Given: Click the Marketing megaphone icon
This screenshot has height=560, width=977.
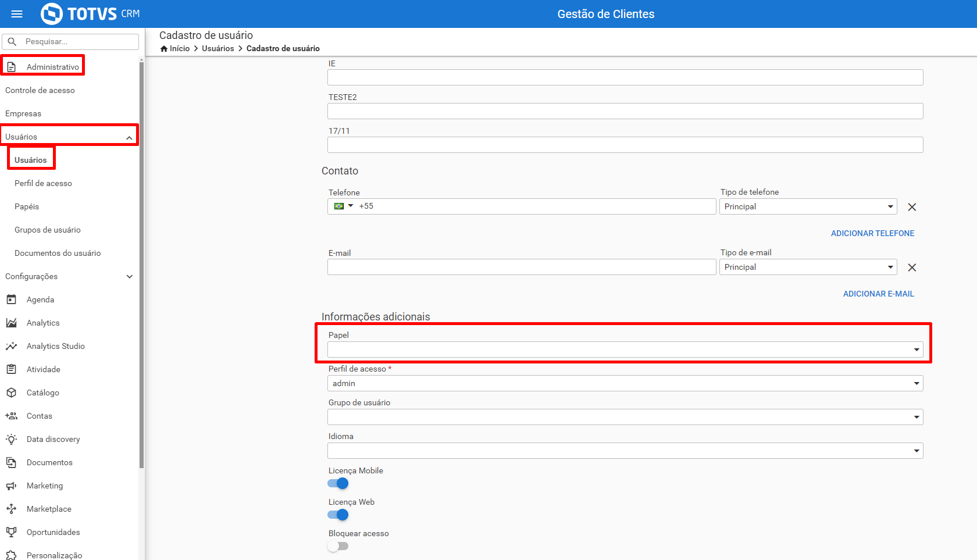Looking at the screenshot, I should (12, 486).
